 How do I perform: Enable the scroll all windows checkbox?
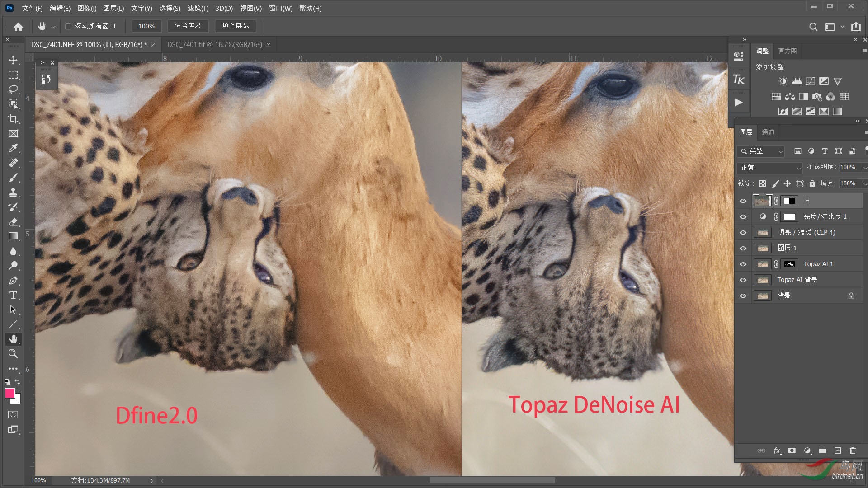[68, 26]
